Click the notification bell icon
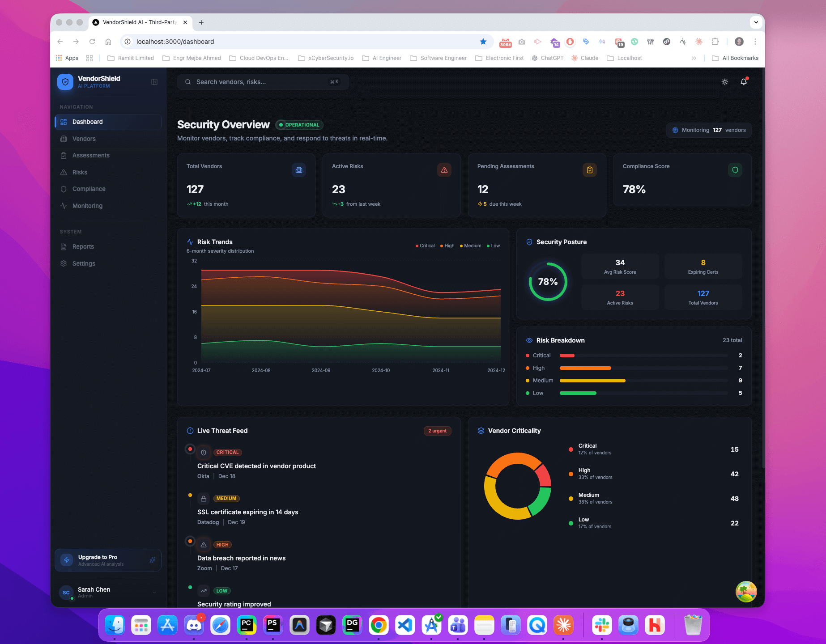The height and width of the screenshot is (644, 826). click(x=744, y=82)
